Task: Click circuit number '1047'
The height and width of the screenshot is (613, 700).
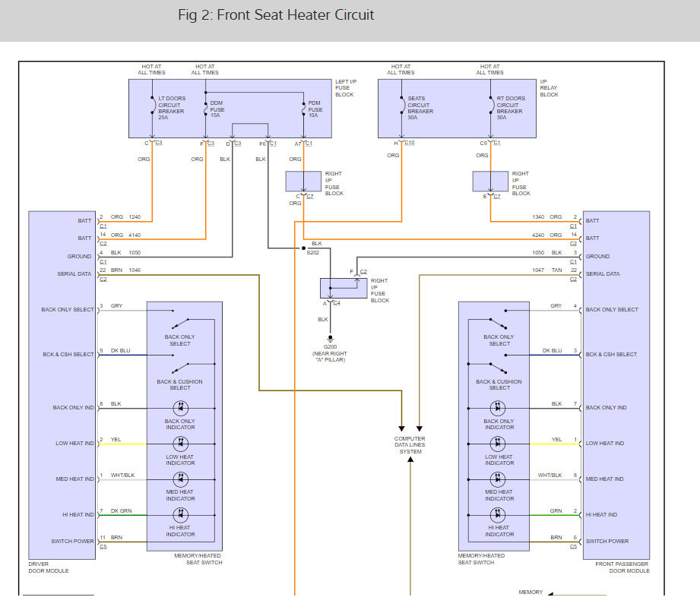Action: [538, 270]
